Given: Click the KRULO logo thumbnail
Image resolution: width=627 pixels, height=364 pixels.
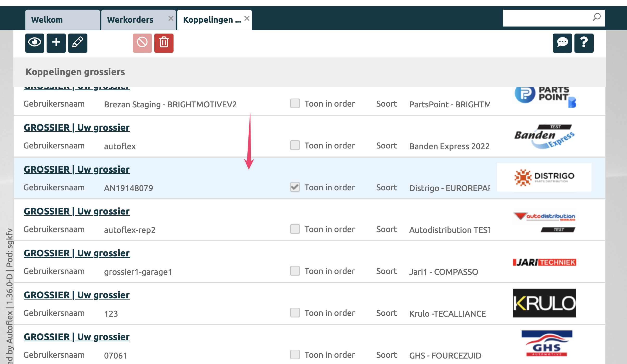Looking at the screenshot, I should (544, 303).
